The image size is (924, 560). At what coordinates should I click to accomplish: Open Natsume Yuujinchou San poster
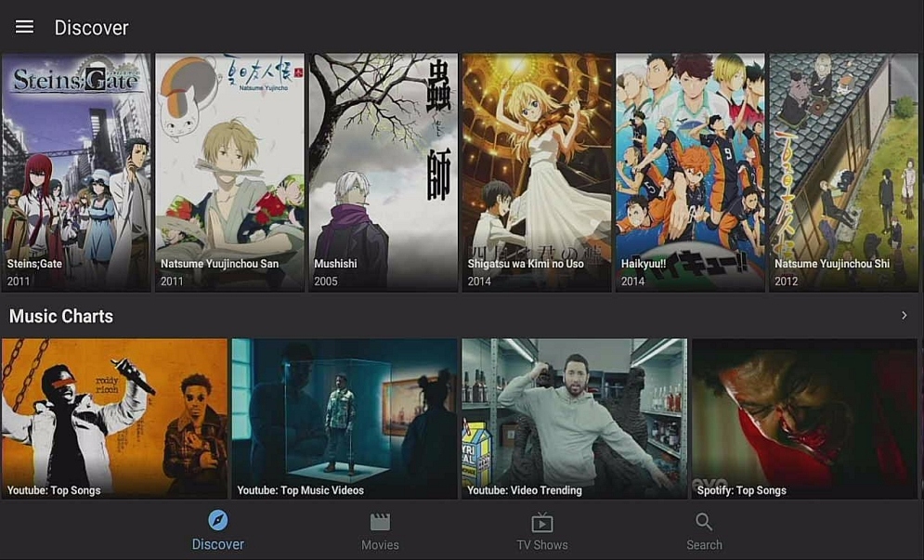[x=229, y=173]
